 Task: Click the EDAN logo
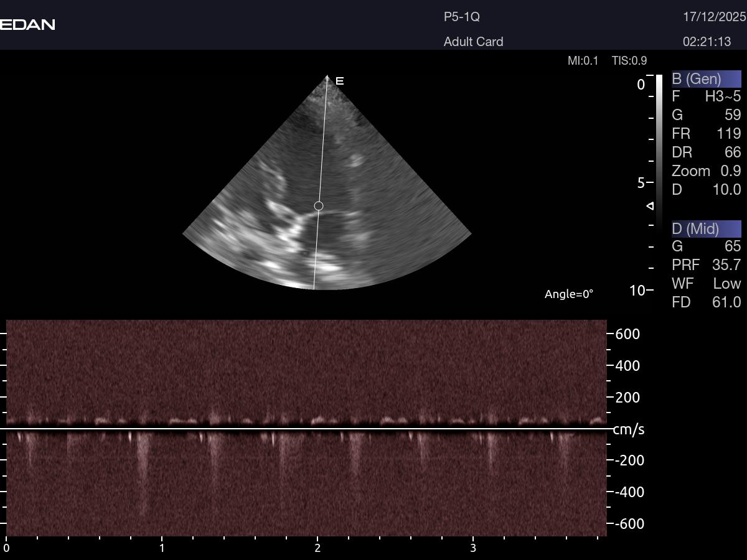pyautogui.click(x=27, y=24)
